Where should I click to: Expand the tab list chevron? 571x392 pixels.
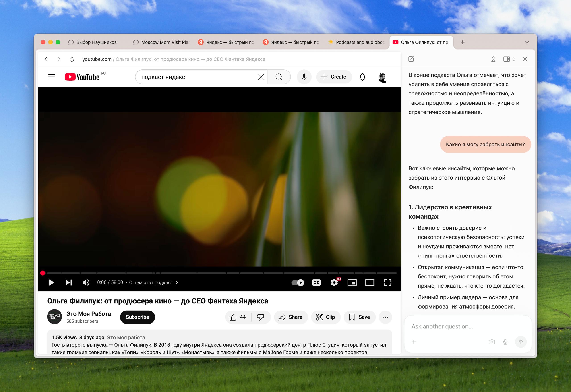click(527, 42)
